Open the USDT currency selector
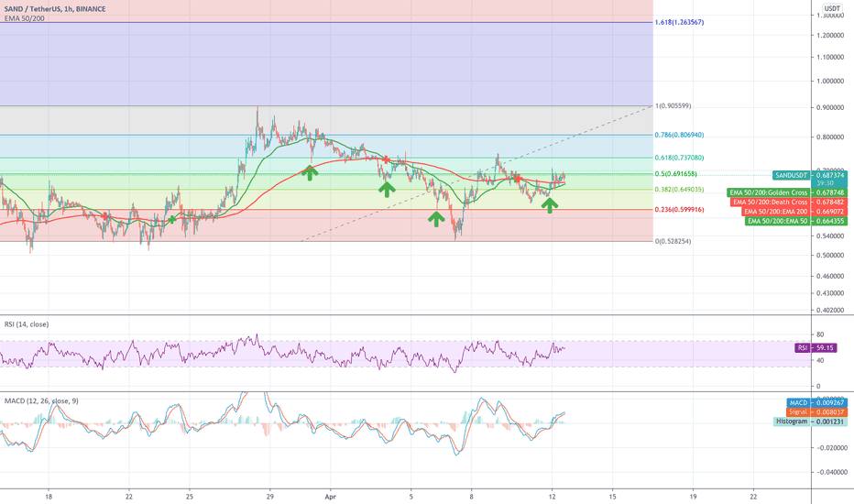Image resolution: width=854 pixels, height=504 pixels. pyautogui.click(x=832, y=8)
